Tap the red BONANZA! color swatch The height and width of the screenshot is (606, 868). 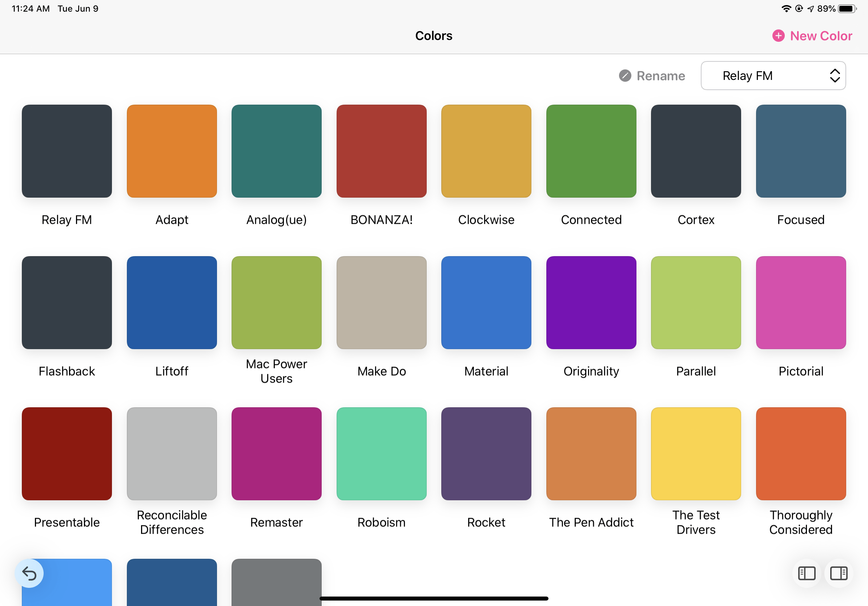(x=381, y=151)
